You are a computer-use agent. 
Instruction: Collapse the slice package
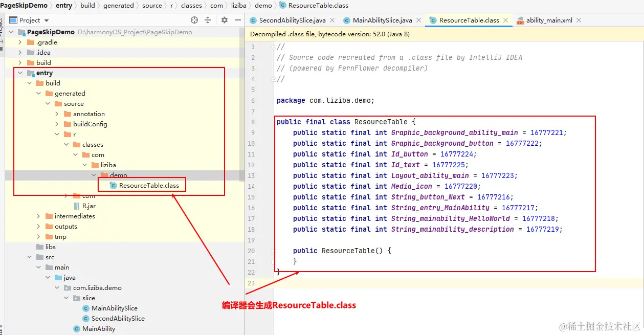pos(66,298)
